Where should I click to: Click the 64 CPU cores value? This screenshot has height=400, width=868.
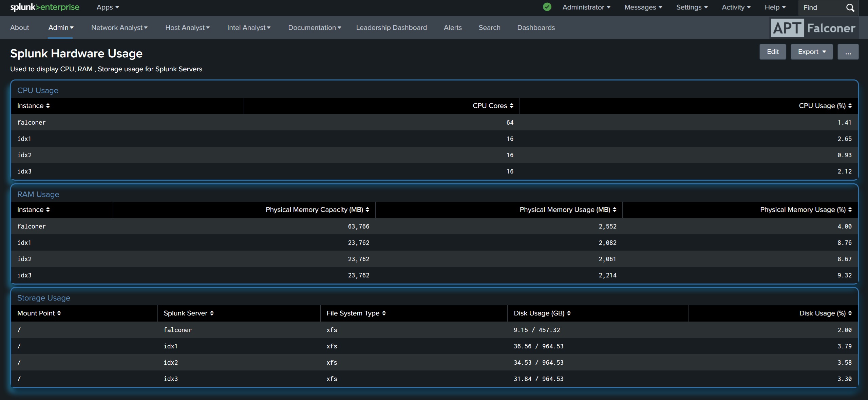510,123
